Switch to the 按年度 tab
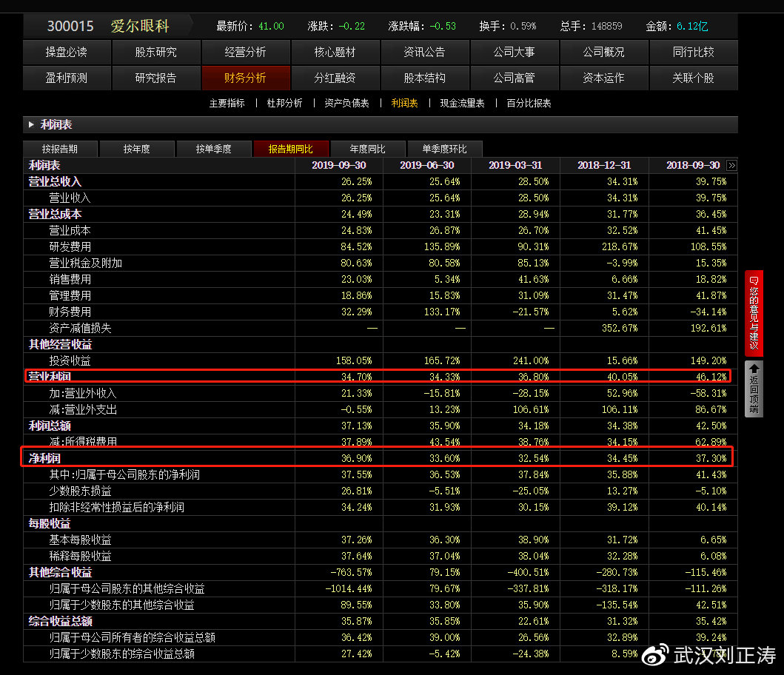Screen dimensions: 784x675 tap(137, 149)
